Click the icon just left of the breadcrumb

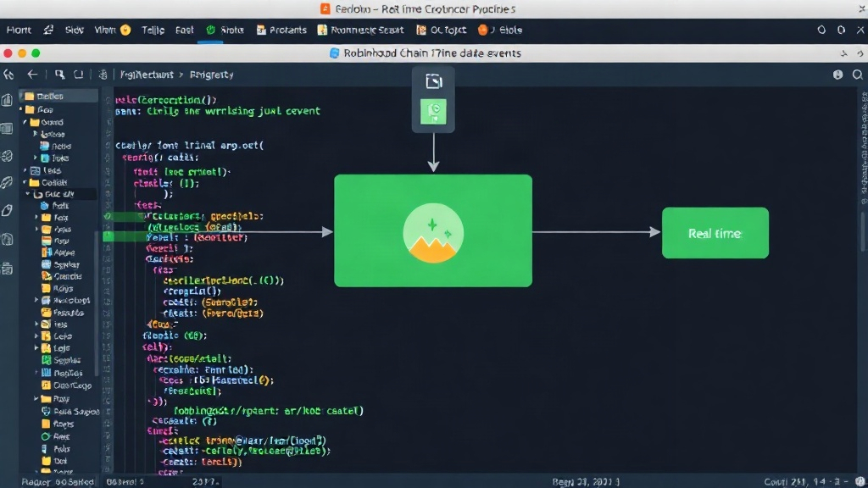tap(103, 75)
